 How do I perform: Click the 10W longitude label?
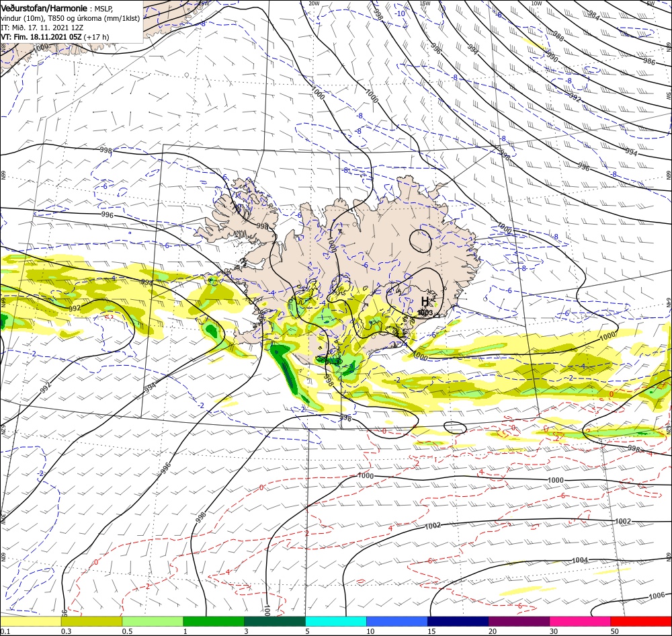pyautogui.click(x=536, y=3)
